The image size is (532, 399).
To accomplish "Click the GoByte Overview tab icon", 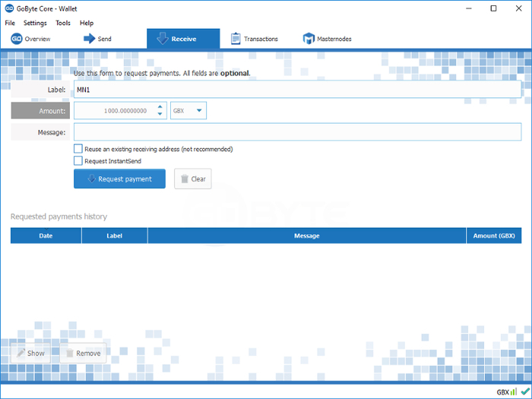I will point(16,39).
